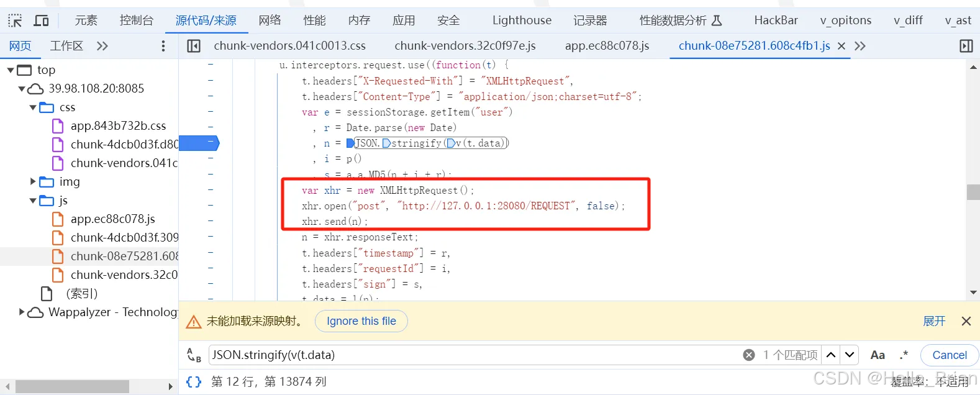The height and width of the screenshot is (395, 980).
Task: Jump to the next search match
Action: coord(850,355)
